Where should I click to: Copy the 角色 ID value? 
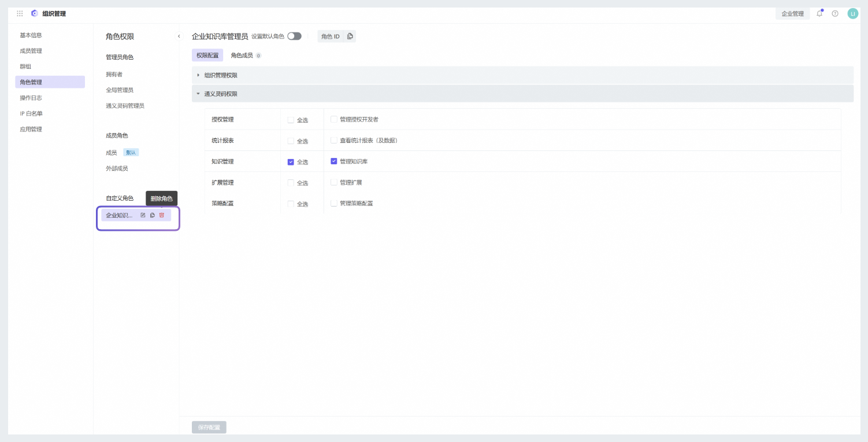click(x=350, y=36)
